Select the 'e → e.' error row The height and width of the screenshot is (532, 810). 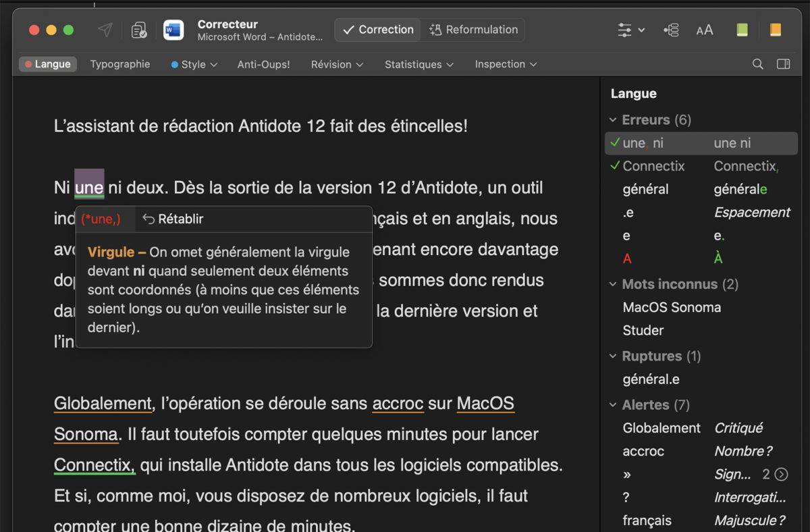point(701,235)
